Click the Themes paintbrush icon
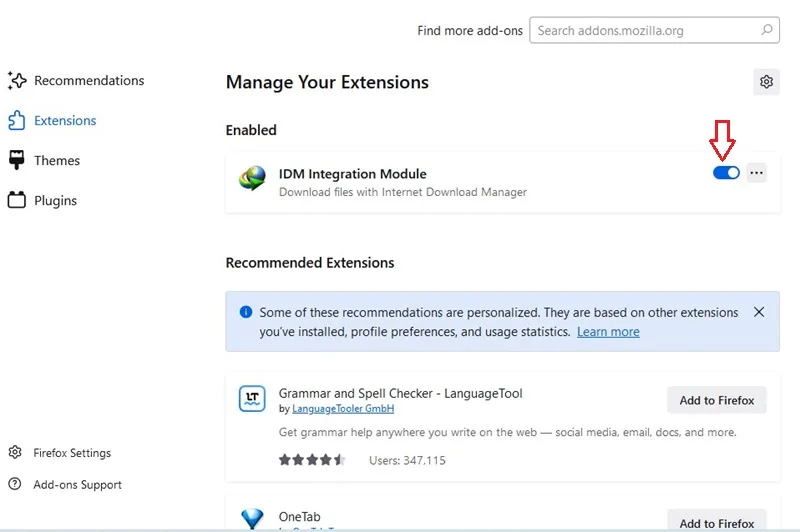Image resolution: width=800 pixels, height=532 pixels. click(16, 160)
